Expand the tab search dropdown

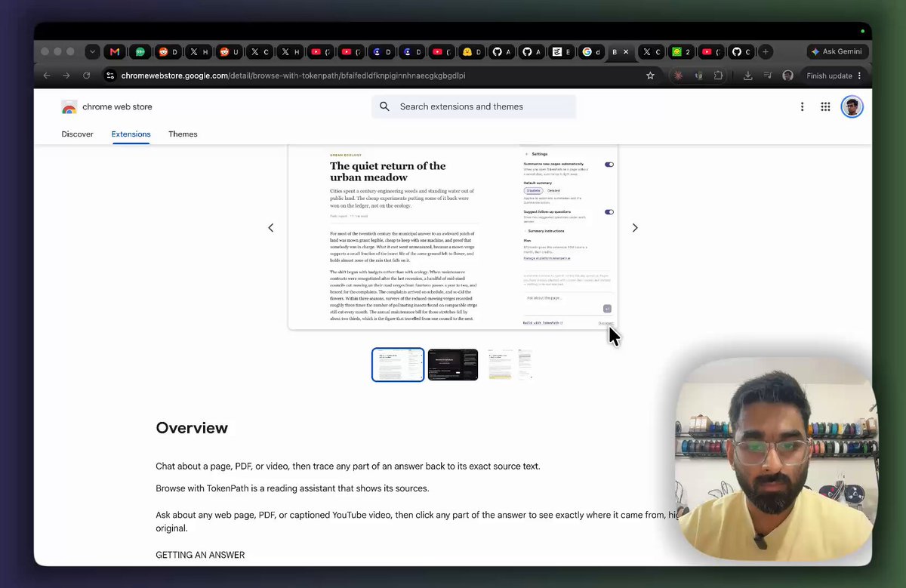(x=92, y=52)
